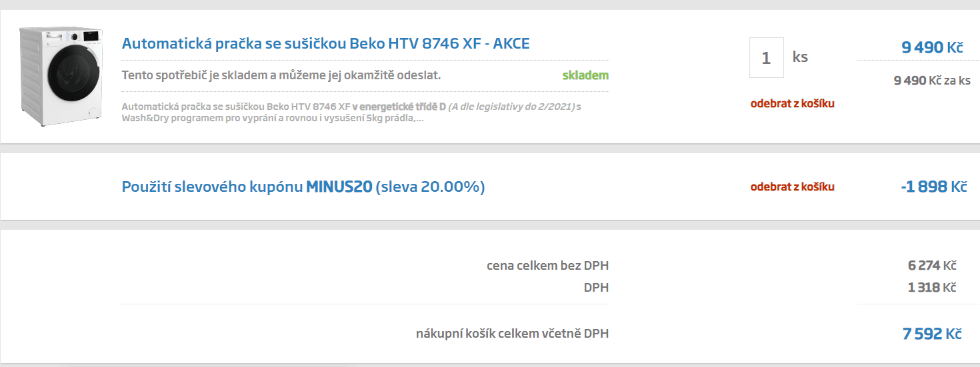Click the 7 592 Kč cart total
The image size is (980, 367).
pos(932,334)
